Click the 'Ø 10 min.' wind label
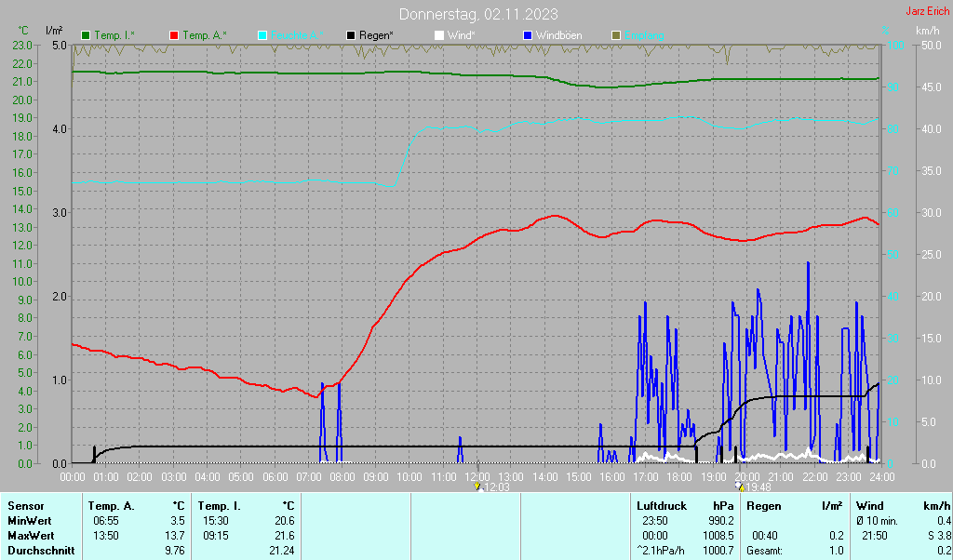This screenshot has width=953, height=560. pos(879,521)
